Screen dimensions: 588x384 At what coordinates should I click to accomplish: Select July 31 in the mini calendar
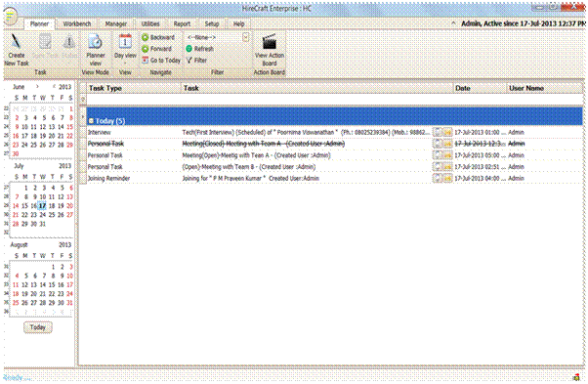click(x=43, y=224)
